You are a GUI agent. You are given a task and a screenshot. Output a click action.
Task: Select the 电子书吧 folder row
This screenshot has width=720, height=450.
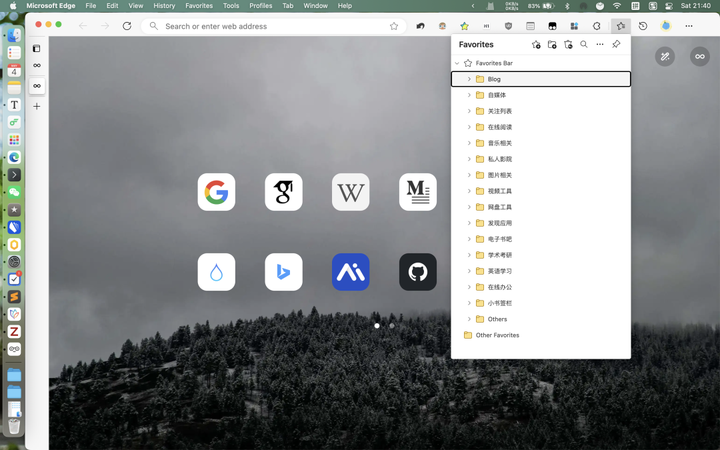pyautogui.click(x=540, y=239)
